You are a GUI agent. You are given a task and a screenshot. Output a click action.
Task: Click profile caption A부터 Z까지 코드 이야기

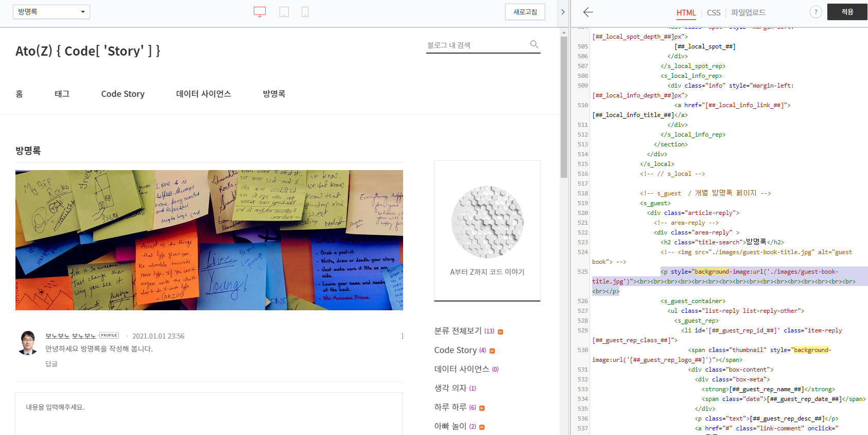(x=487, y=272)
